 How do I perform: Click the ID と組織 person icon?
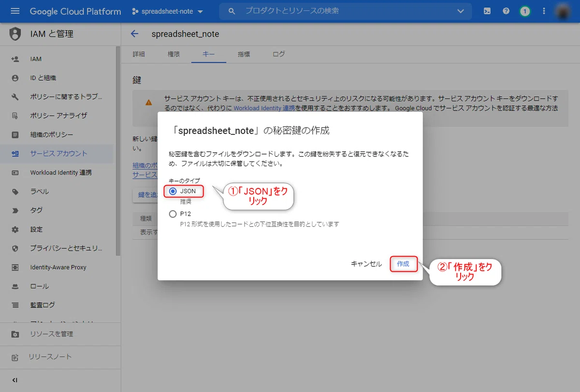click(x=15, y=78)
